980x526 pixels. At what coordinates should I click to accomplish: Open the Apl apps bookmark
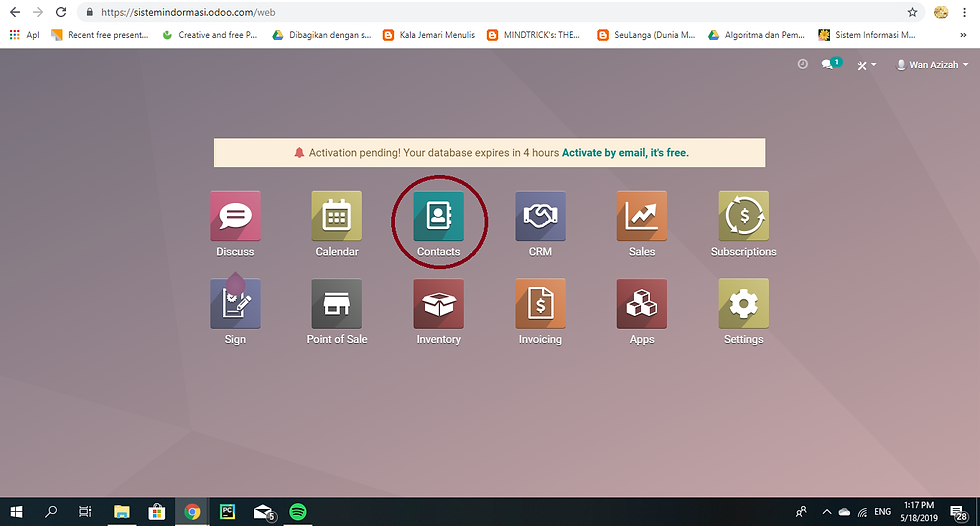coord(24,35)
